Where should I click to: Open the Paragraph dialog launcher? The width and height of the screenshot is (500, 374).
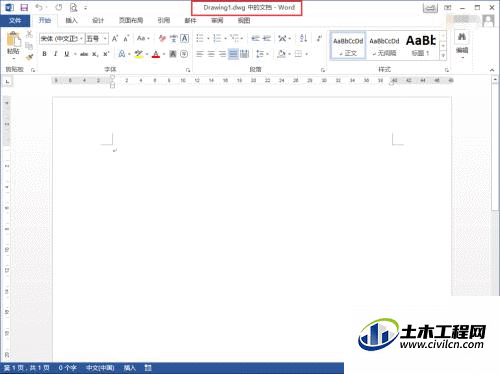323,70
